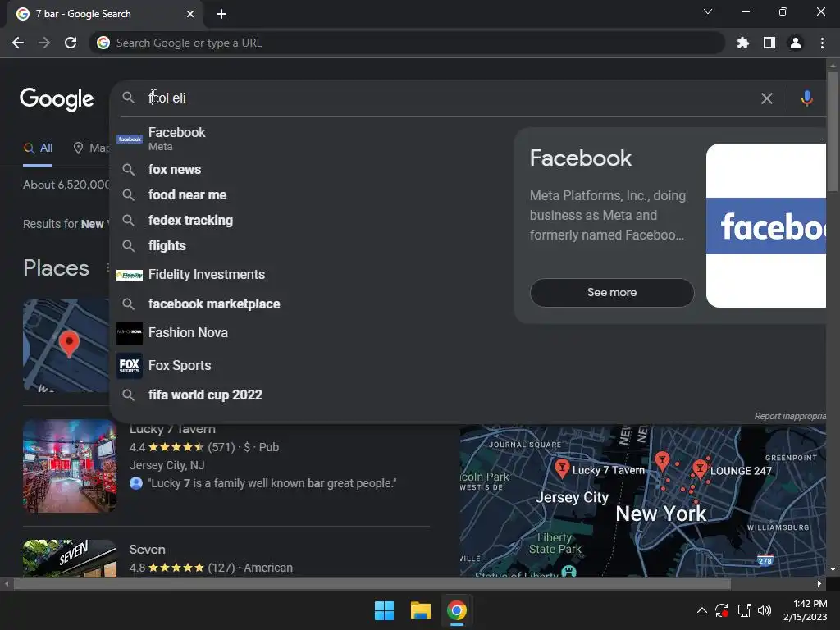Select the 'fifa world cup 2022' suggestion
This screenshot has height=630, width=840.
click(311, 395)
